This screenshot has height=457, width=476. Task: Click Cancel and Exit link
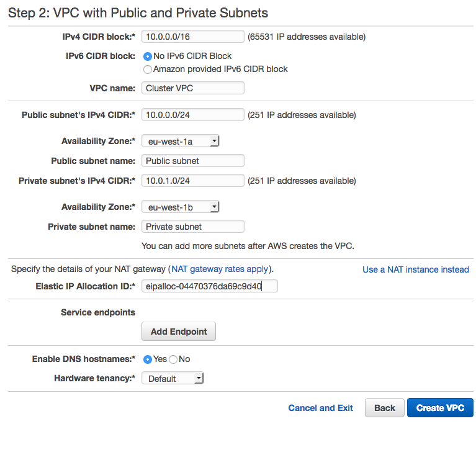(x=320, y=408)
